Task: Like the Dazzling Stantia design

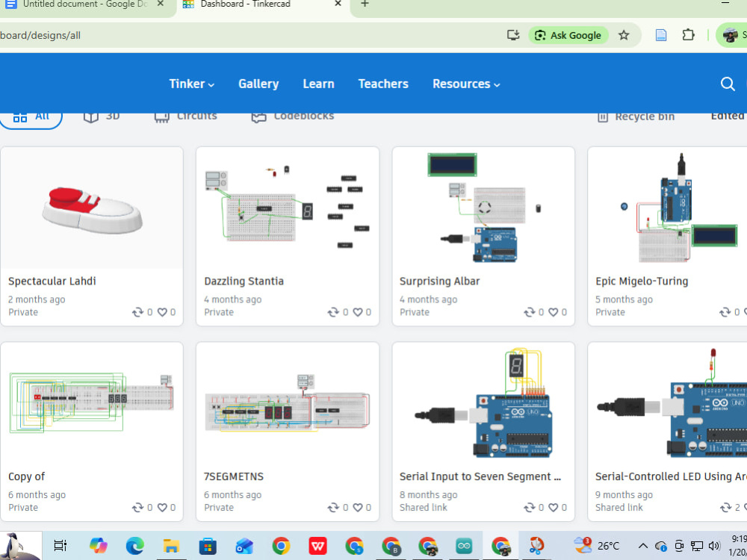Action: click(x=358, y=312)
